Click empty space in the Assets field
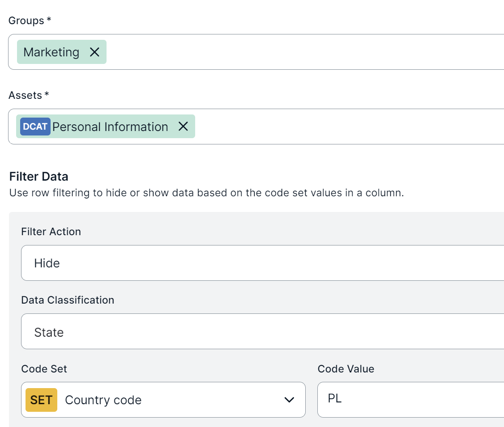Screen dimensions: 504x427 pos(349,127)
